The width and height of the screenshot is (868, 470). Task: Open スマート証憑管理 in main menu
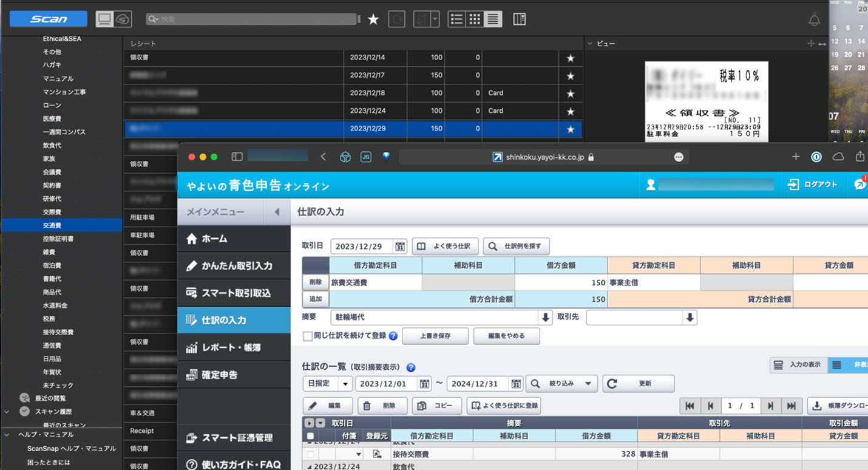tap(234, 438)
